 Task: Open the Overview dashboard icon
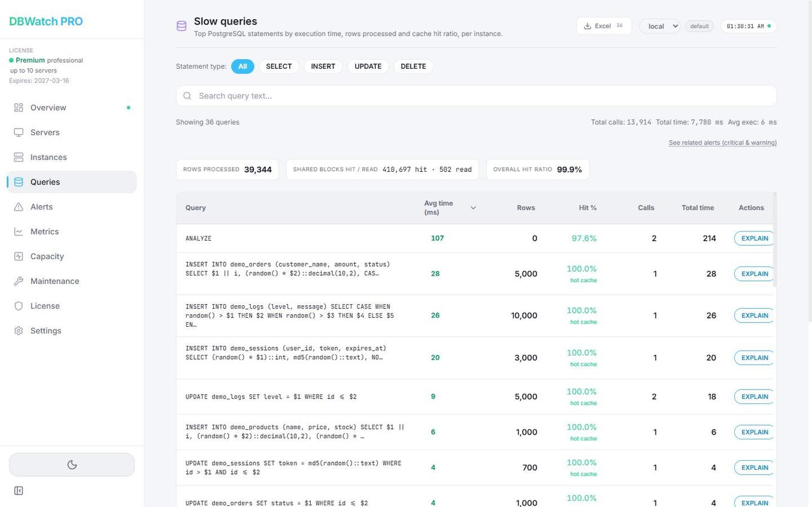click(x=19, y=108)
